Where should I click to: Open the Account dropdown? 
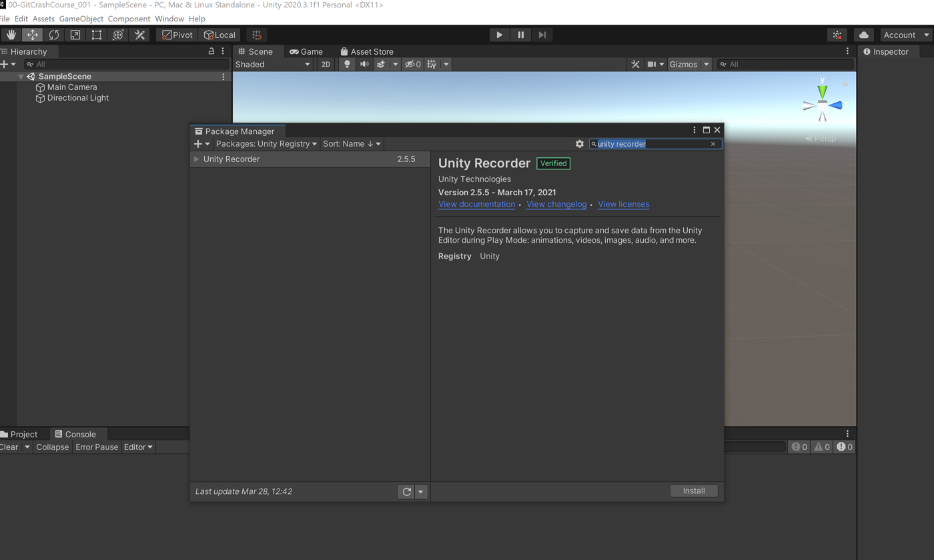pyautogui.click(x=905, y=35)
